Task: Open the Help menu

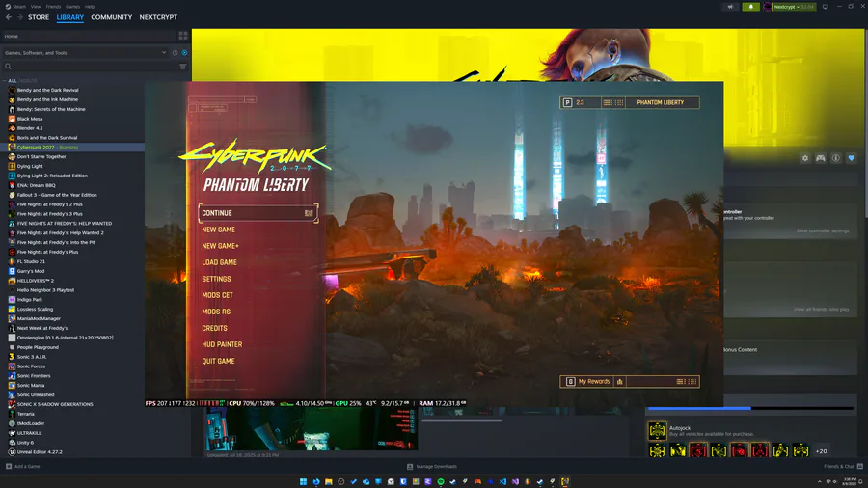Action: tap(90, 7)
